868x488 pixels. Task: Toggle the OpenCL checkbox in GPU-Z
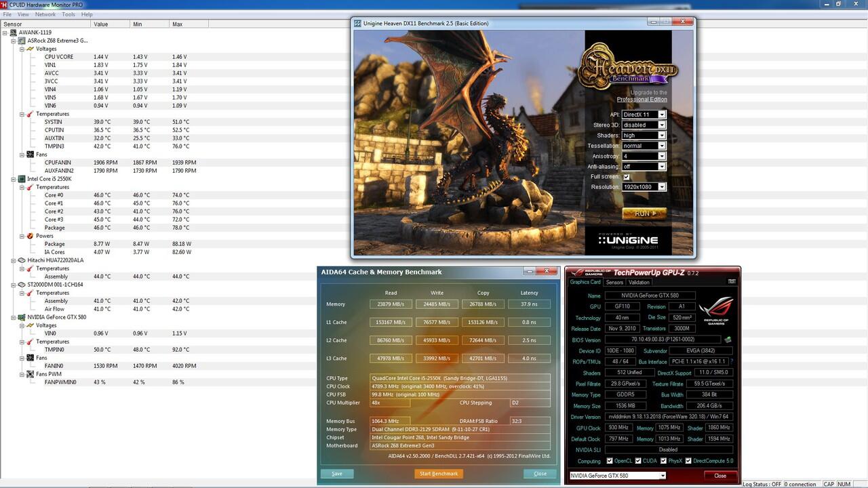point(609,461)
